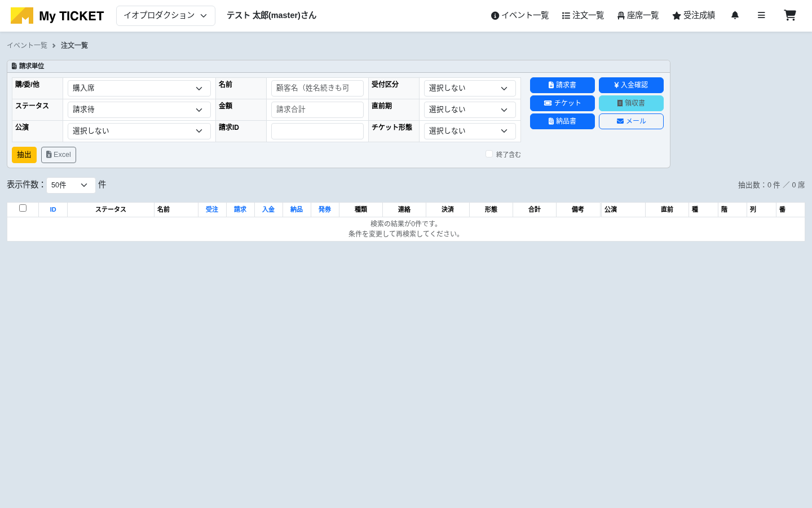
Task: Open the hamburger menu
Action: 761,15
